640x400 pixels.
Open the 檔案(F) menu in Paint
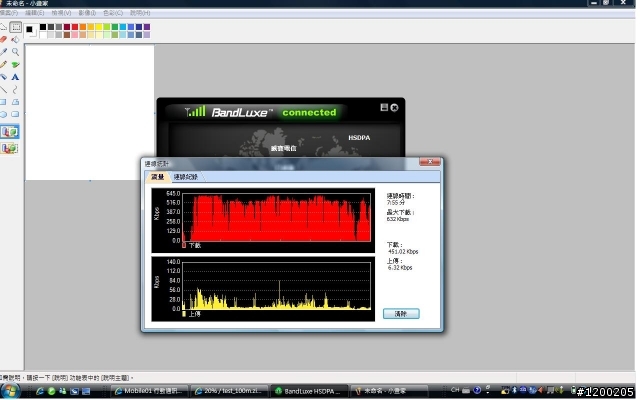tap(9, 13)
